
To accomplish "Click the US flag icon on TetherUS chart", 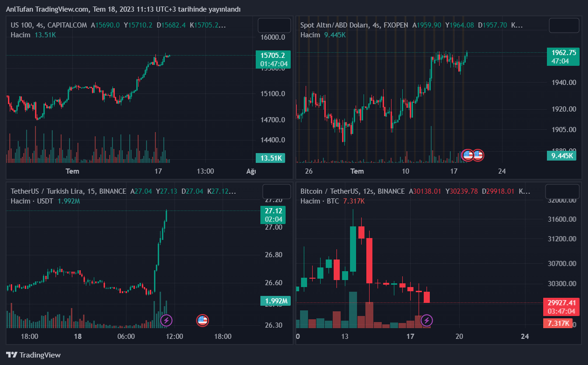I will point(202,320).
